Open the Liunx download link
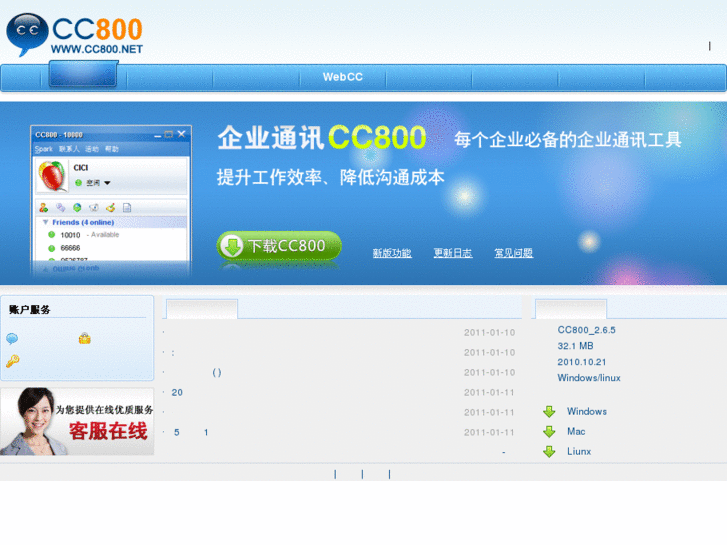This screenshot has height=545, width=727. [x=579, y=451]
